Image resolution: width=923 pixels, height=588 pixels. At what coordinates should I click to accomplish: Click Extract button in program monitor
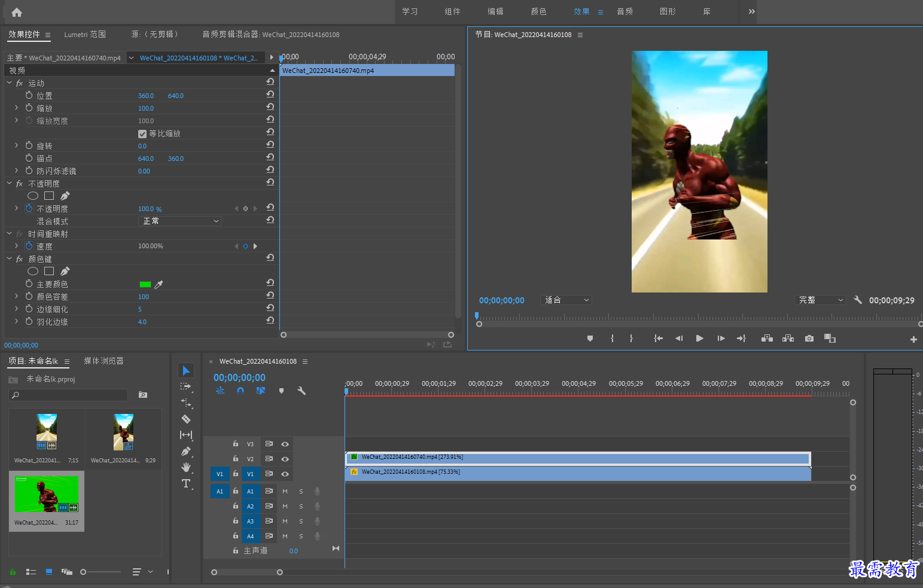[788, 339]
